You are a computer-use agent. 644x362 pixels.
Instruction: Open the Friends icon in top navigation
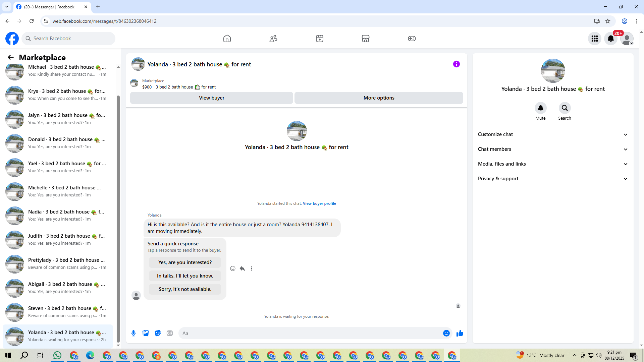click(x=273, y=39)
